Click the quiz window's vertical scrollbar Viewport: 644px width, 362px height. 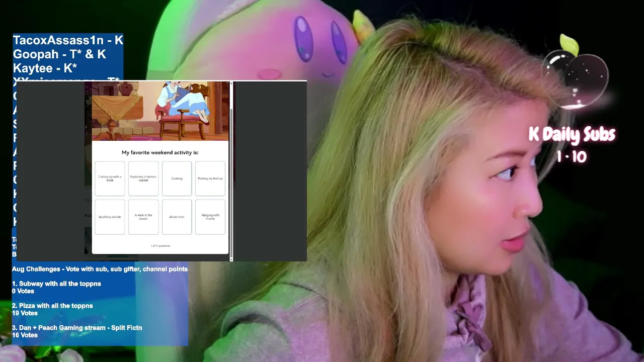click(x=231, y=171)
